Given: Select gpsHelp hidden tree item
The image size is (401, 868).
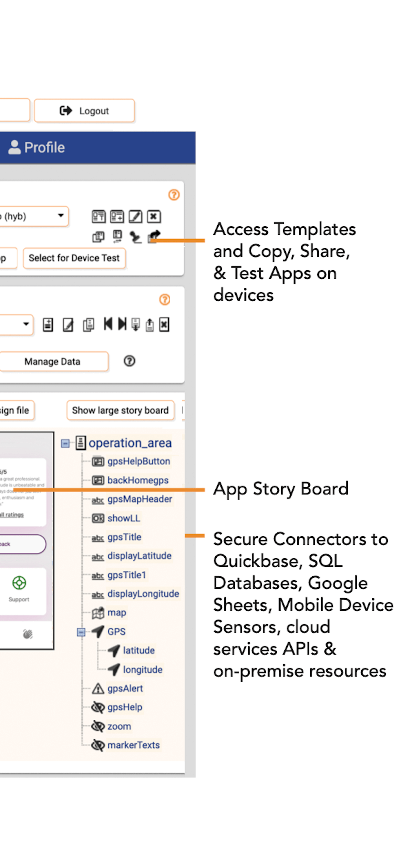Looking at the screenshot, I should click(x=125, y=707).
